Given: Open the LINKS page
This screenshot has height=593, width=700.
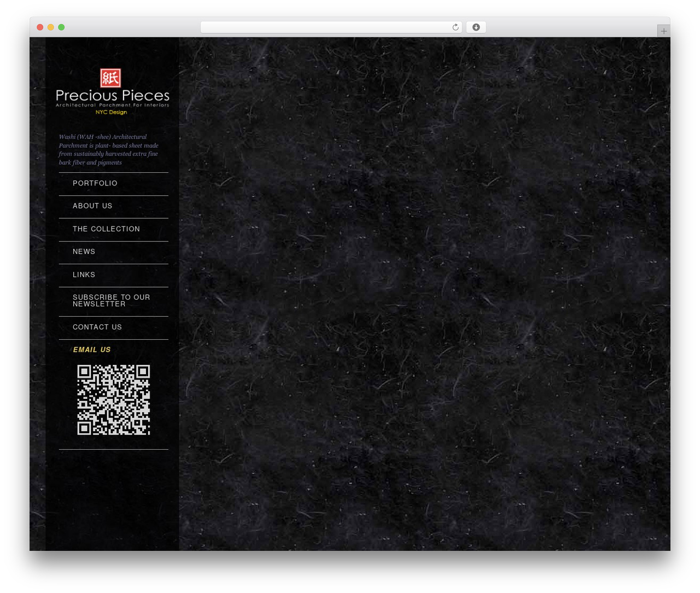Looking at the screenshot, I should pos(84,275).
